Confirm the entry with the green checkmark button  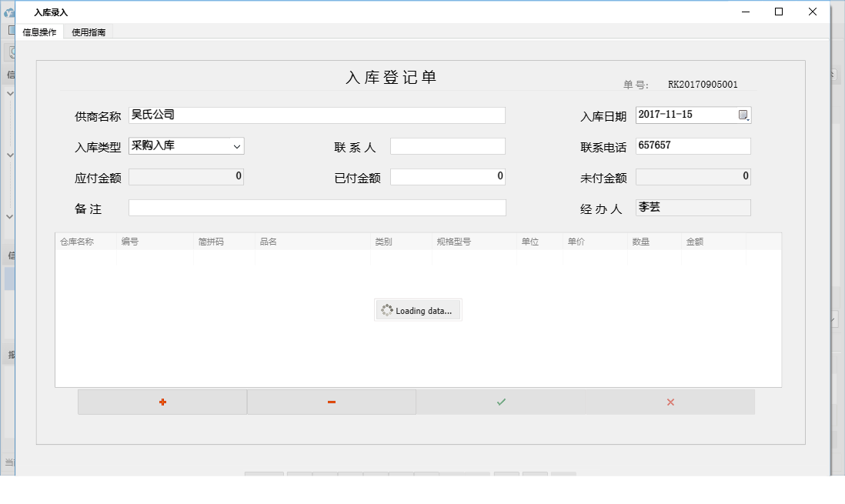coord(500,401)
